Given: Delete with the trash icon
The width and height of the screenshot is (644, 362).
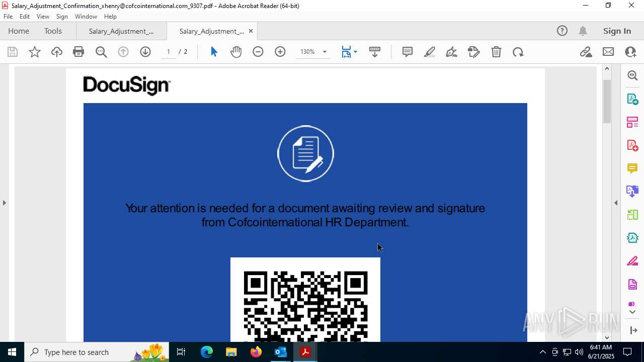Looking at the screenshot, I should [x=496, y=52].
